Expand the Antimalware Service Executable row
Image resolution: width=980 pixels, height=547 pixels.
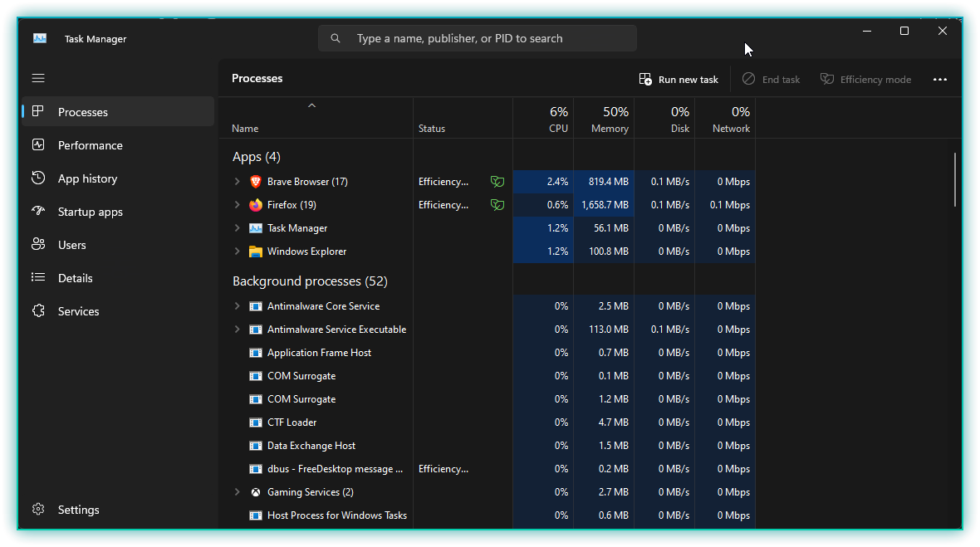[x=237, y=330]
